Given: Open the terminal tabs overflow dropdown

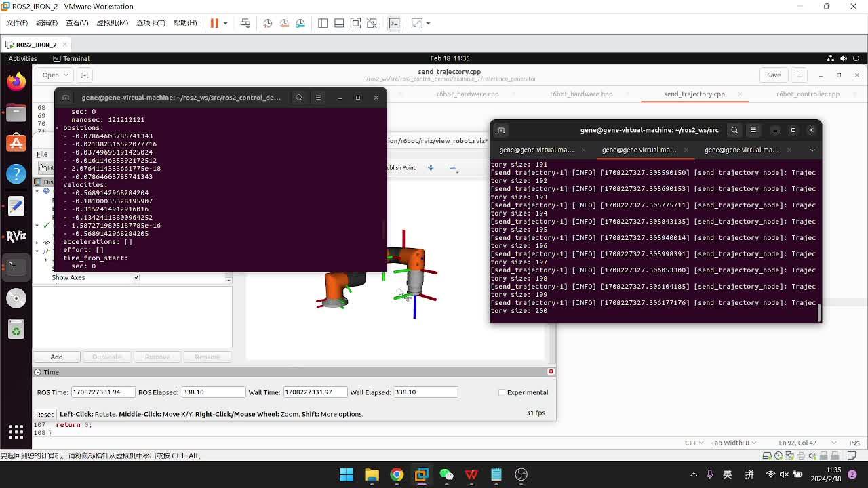Looking at the screenshot, I should [x=812, y=150].
